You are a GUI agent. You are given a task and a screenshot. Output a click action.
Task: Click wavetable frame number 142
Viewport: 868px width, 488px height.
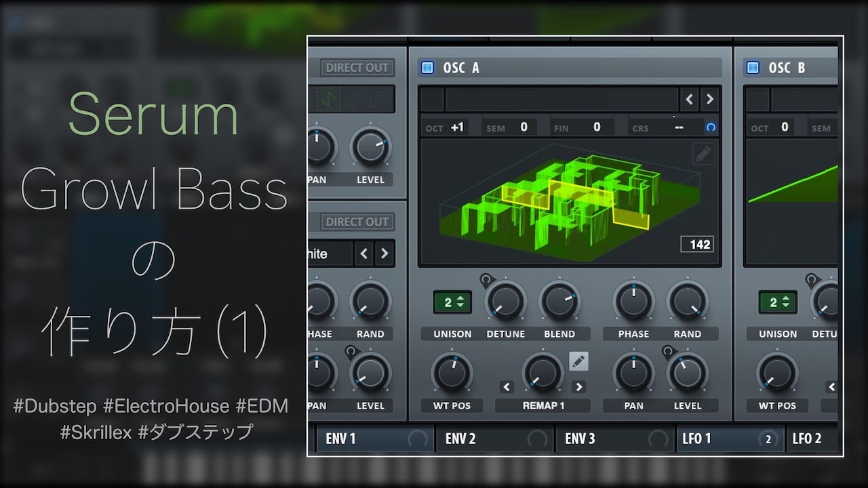699,245
